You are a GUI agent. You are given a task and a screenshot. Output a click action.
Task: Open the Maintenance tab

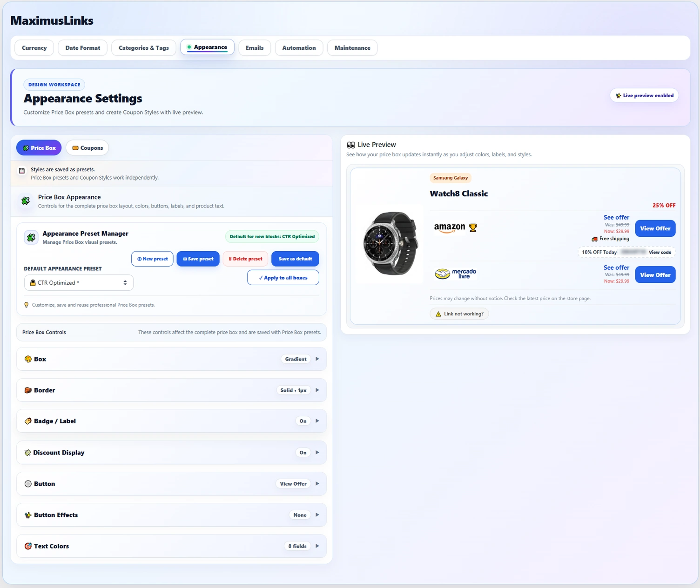pyautogui.click(x=352, y=48)
